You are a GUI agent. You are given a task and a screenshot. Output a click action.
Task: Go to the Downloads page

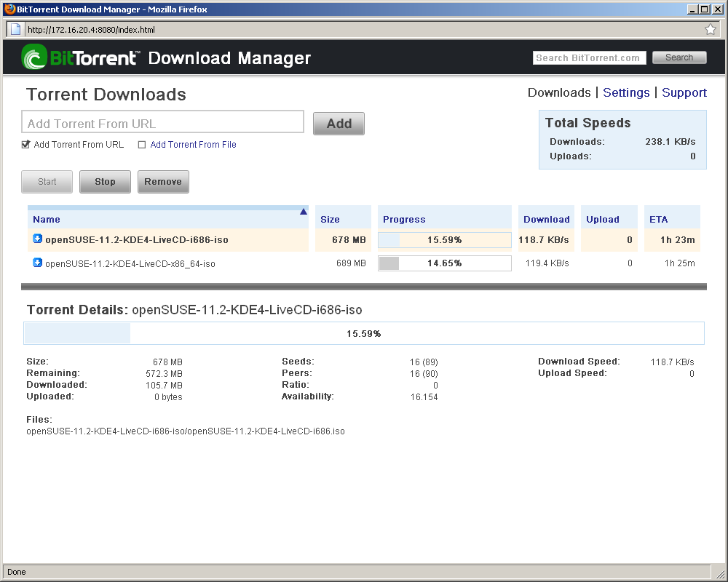[x=559, y=92]
